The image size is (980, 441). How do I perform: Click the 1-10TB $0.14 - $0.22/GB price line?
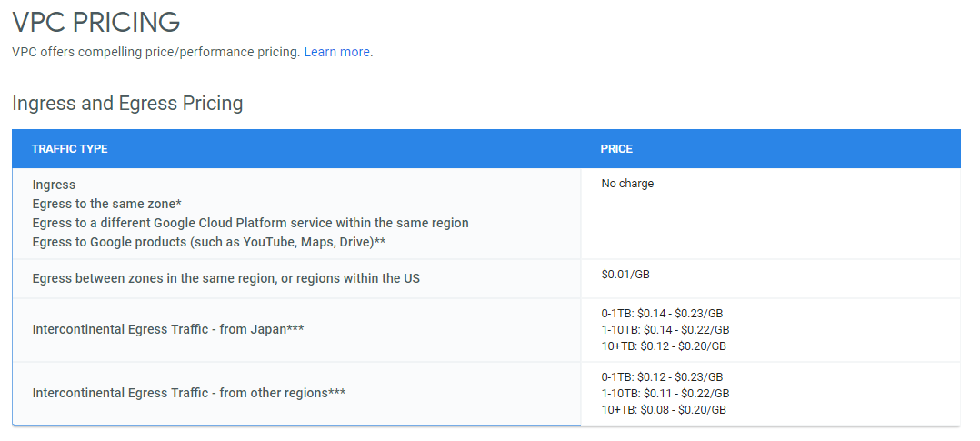665,329
